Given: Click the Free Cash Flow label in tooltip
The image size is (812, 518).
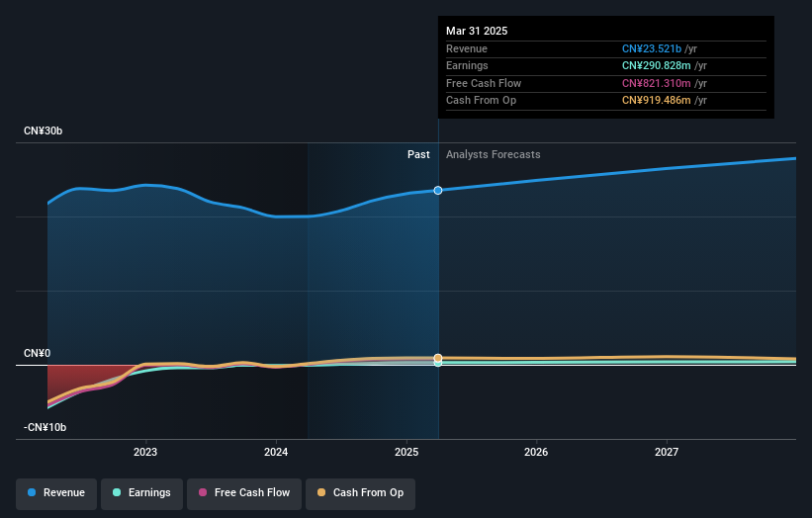Looking at the screenshot, I should [x=484, y=83].
